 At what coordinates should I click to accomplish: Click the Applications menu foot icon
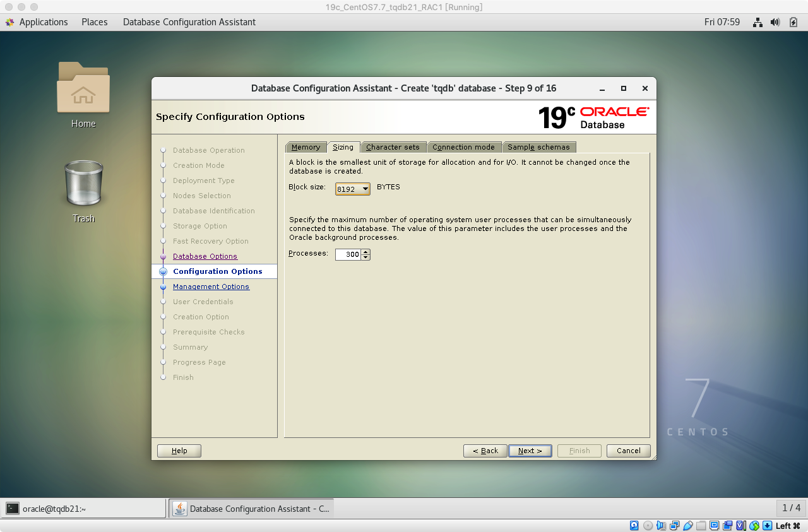tap(9, 22)
